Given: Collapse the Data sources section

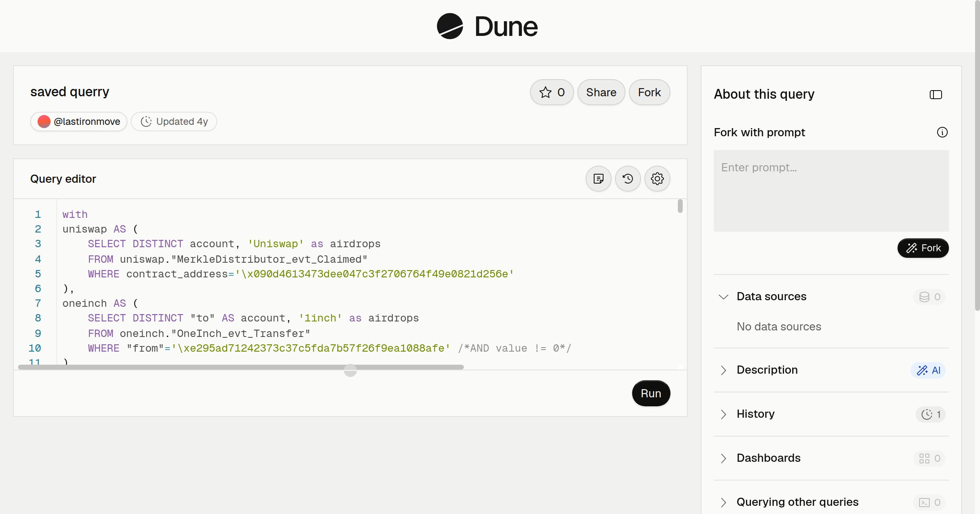Looking at the screenshot, I should [723, 297].
